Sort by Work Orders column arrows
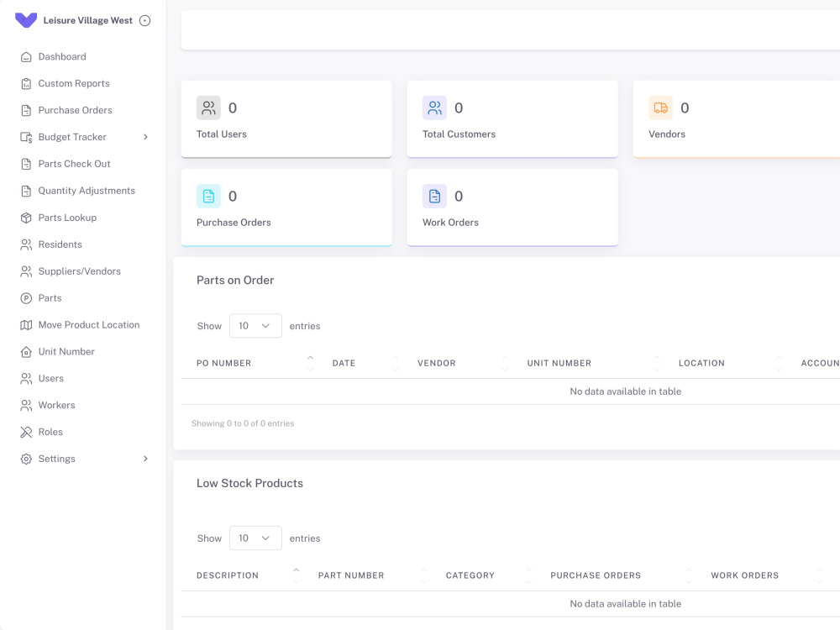 (818, 575)
